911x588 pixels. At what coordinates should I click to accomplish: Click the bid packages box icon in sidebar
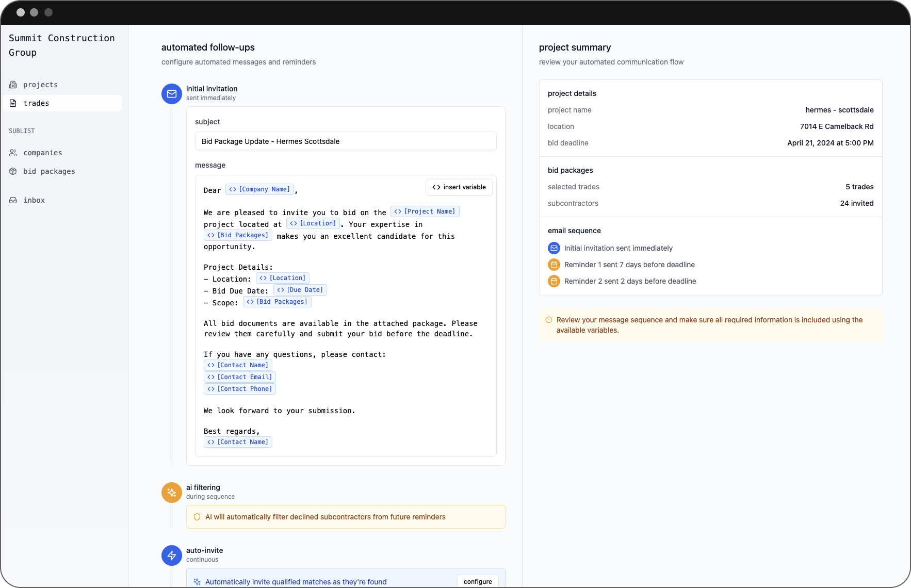coord(13,171)
